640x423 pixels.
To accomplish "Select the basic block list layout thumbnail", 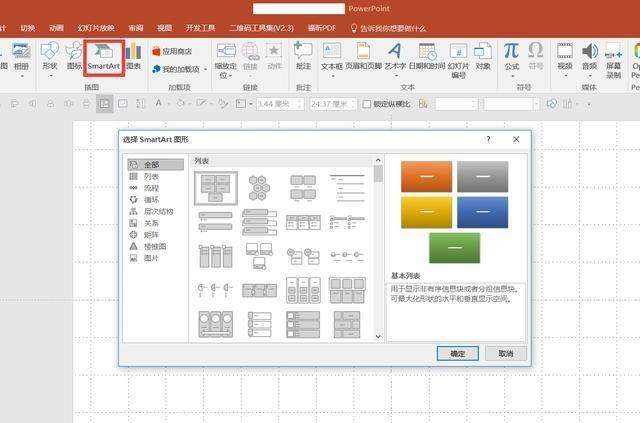I will point(216,188).
